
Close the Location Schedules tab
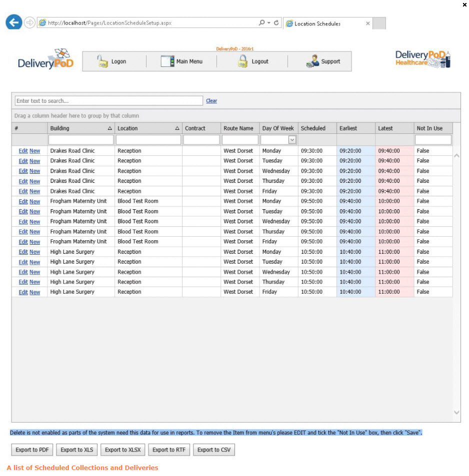tap(368, 23)
